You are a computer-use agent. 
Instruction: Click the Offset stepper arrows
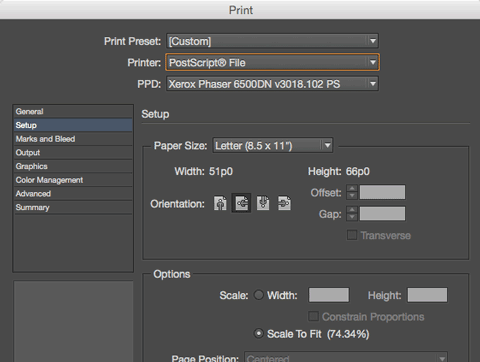352,192
